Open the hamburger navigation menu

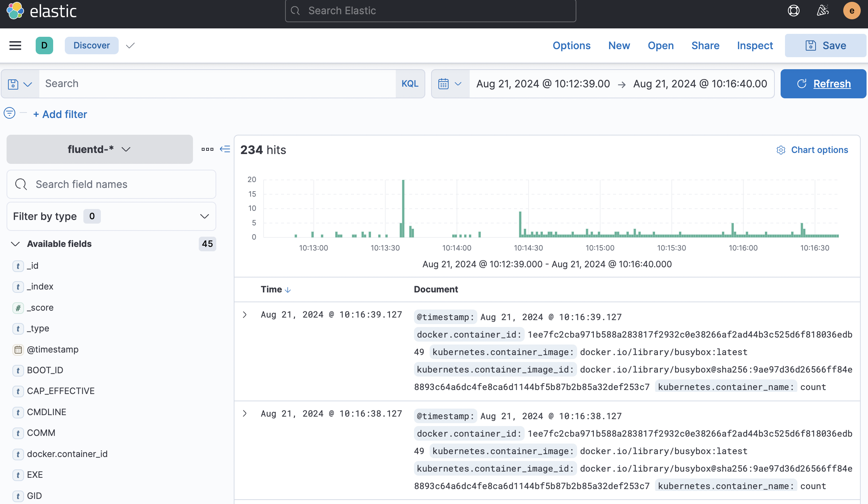coord(15,46)
